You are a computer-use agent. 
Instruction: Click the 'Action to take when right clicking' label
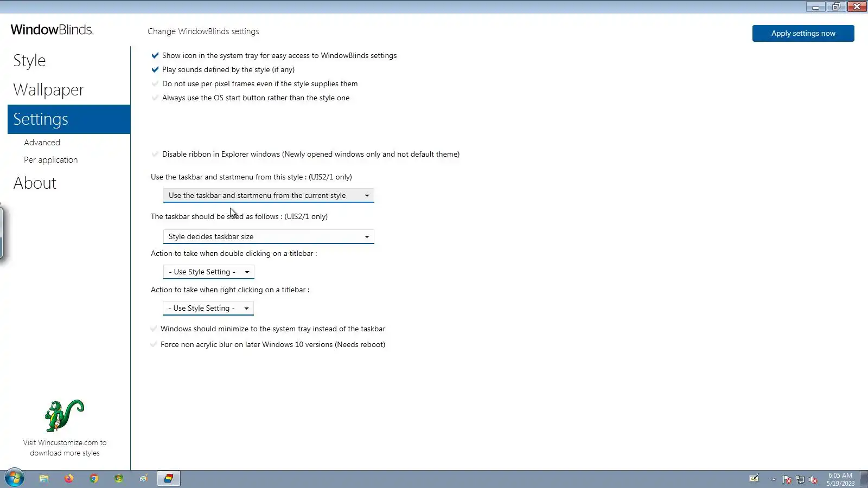coord(230,290)
